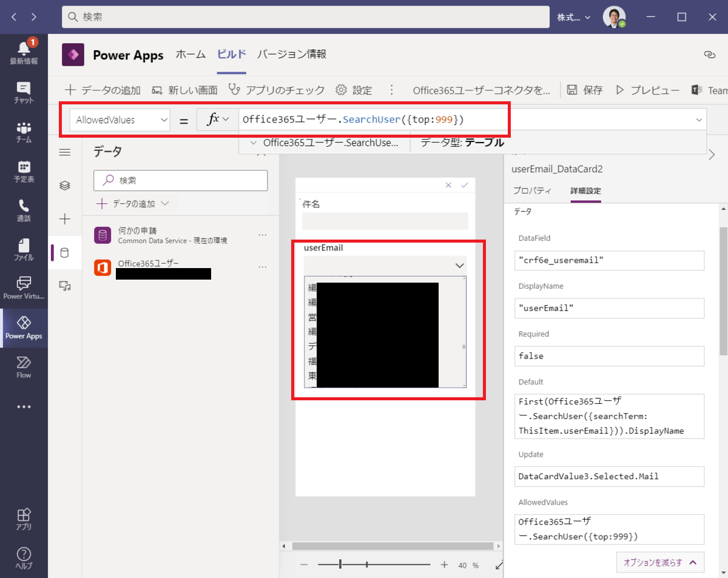Screen dimensions: 728x578
Task: Zoom out with the minus button
Action: click(304, 565)
